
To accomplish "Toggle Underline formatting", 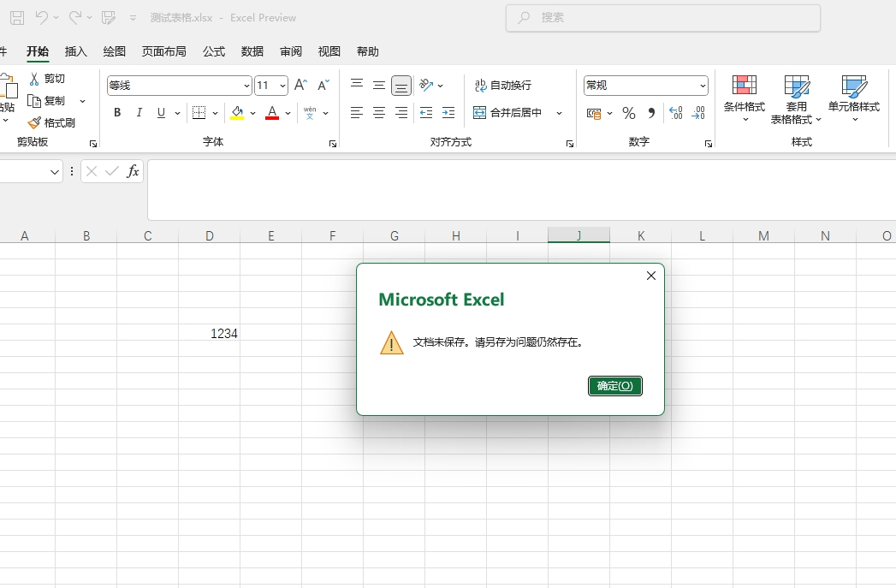I will pyautogui.click(x=161, y=113).
